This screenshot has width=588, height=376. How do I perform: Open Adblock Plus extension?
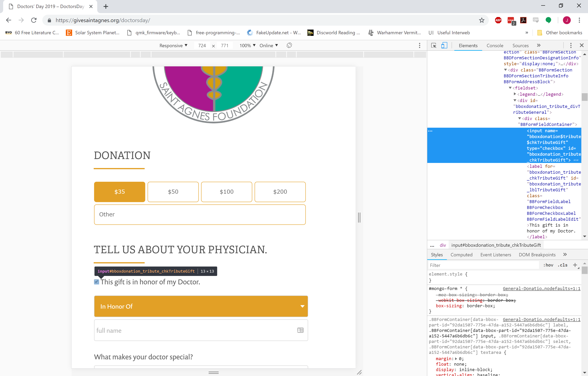[x=498, y=20]
